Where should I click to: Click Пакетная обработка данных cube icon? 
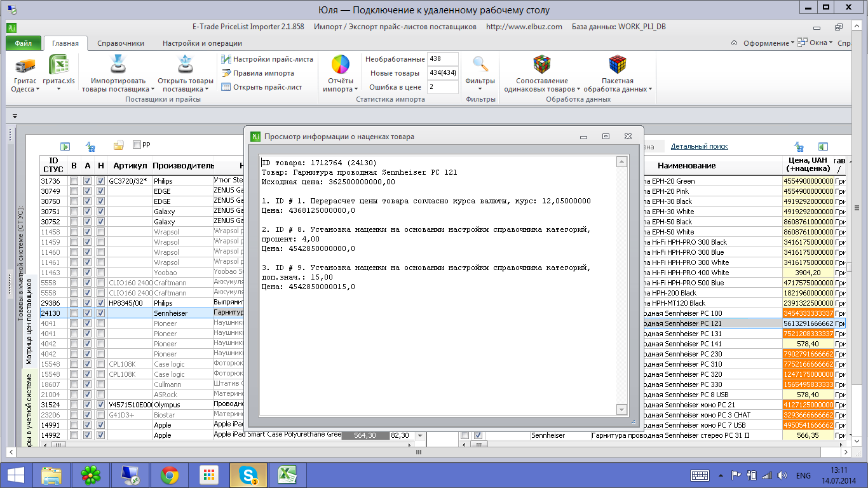tap(618, 65)
